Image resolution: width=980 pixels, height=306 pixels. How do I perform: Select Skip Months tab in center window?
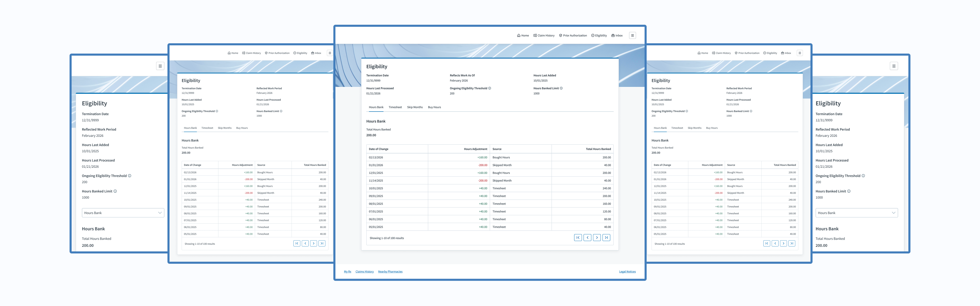415,107
